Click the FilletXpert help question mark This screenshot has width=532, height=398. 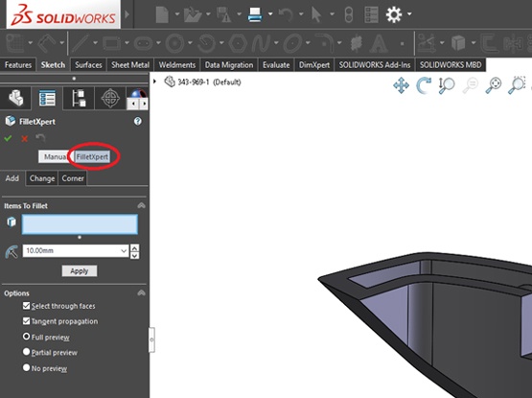[x=137, y=121]
